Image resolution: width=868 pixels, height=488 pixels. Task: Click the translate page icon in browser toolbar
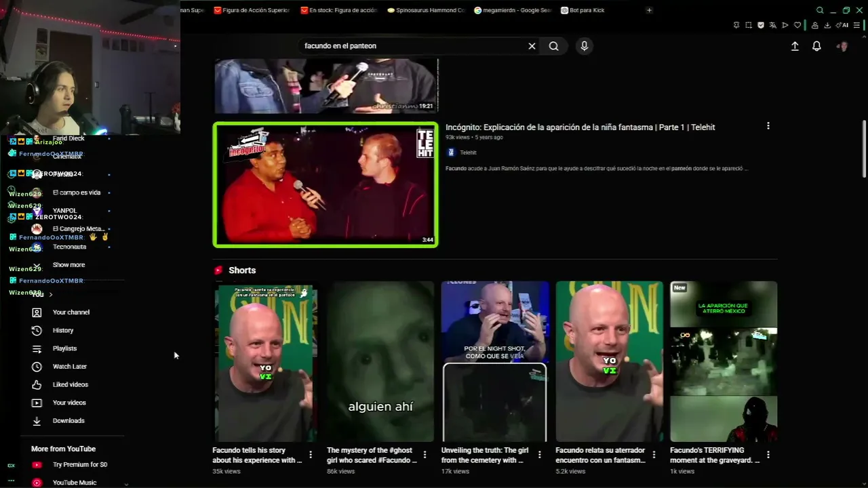[x=772, y=26]
